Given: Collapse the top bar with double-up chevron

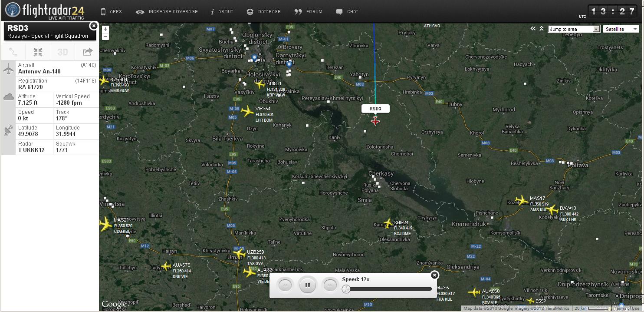Looking at the screenshot, I should coord(542,29).
